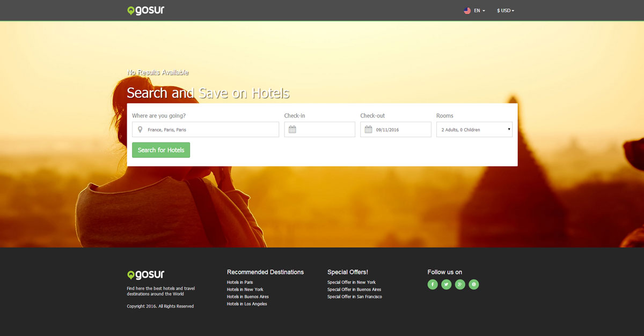Select the Hotels in Los Angeles link
This screenshot has height=336, width=644.
[247, 304]
